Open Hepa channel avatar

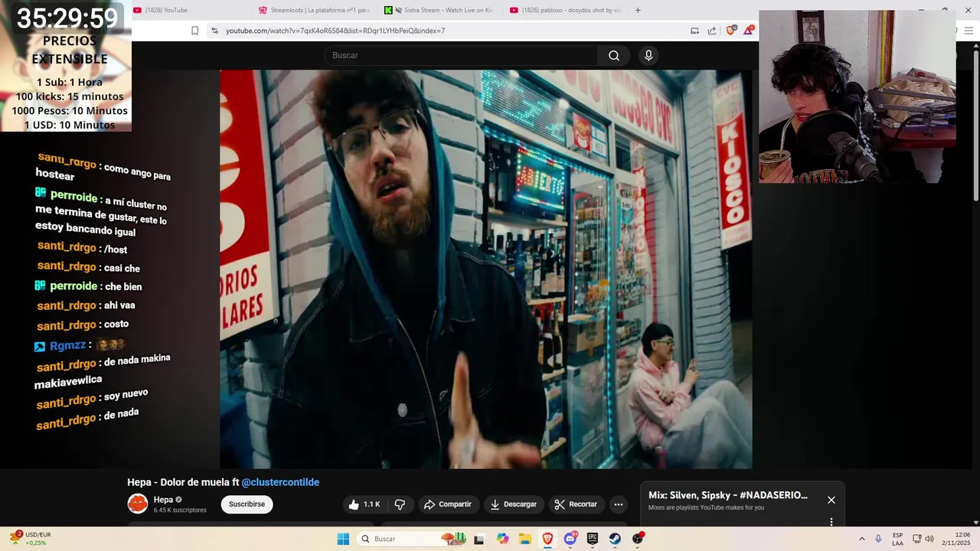pos(137,504)
